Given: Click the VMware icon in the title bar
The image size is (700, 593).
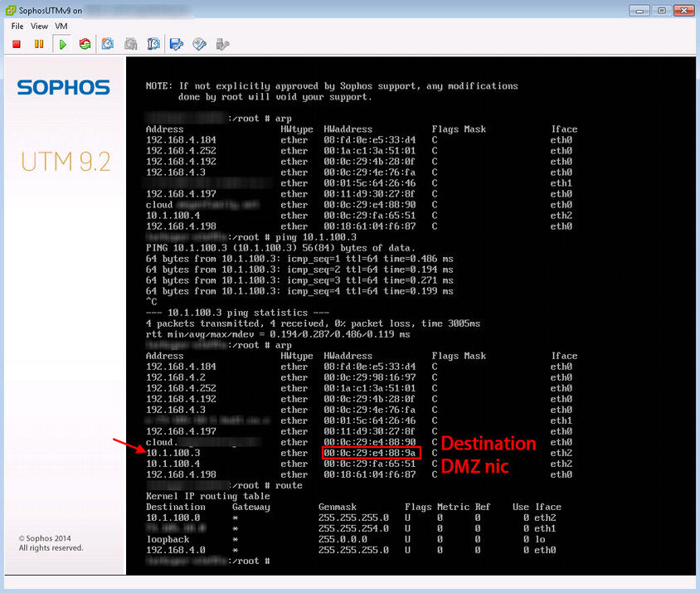Looking at the screenshot, I should [x=11, y=10].
